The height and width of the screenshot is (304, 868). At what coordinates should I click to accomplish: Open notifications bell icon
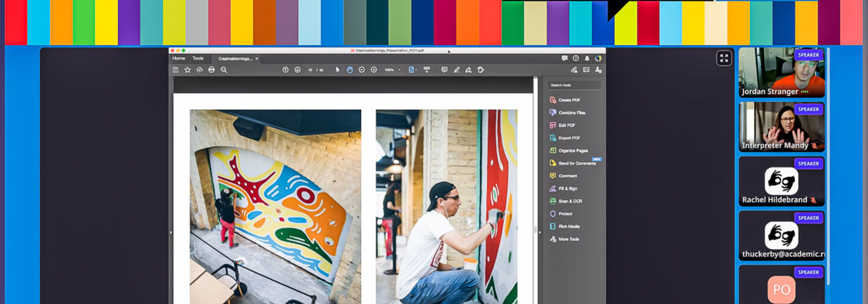pos(586,59)
